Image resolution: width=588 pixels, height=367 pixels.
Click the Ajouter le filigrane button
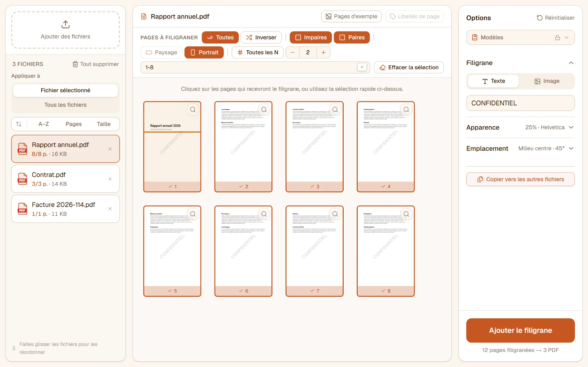coord(520,330)
